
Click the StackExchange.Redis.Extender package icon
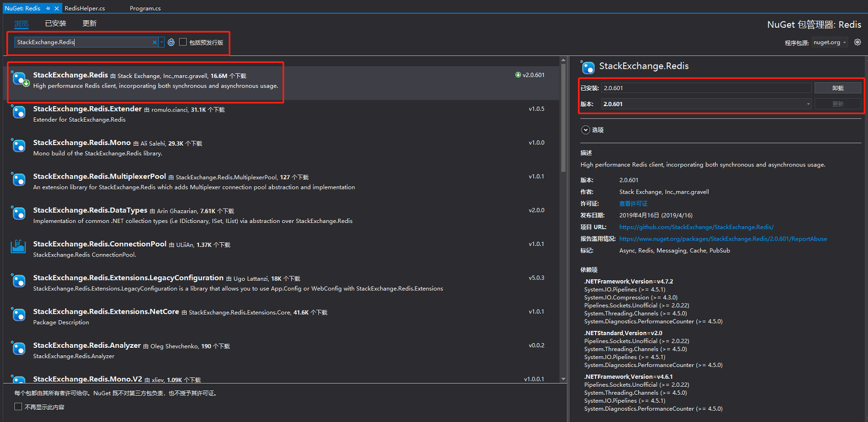[x=19, y=113]
